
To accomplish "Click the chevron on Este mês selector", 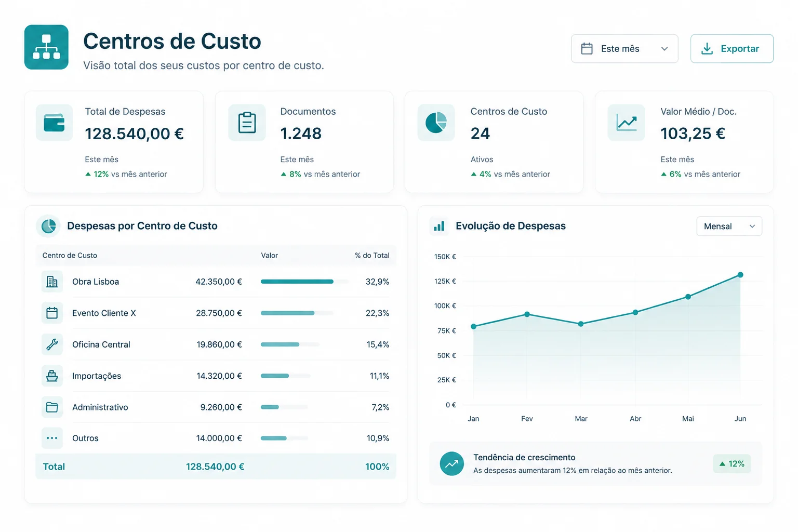I will point(664,49).
